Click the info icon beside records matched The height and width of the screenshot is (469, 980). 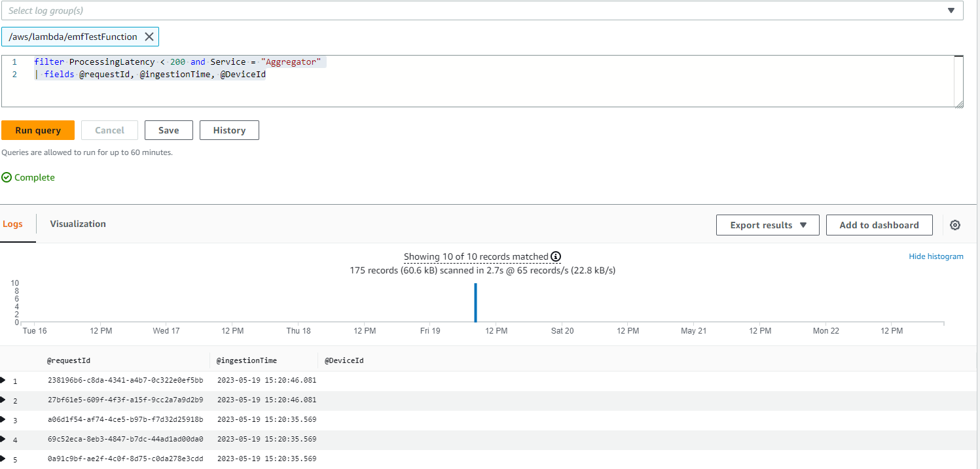[556, 256]
